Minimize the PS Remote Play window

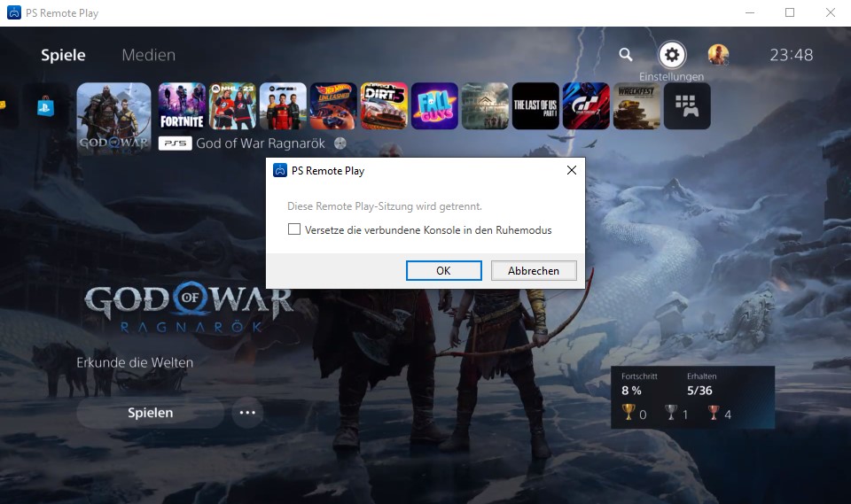750,12
